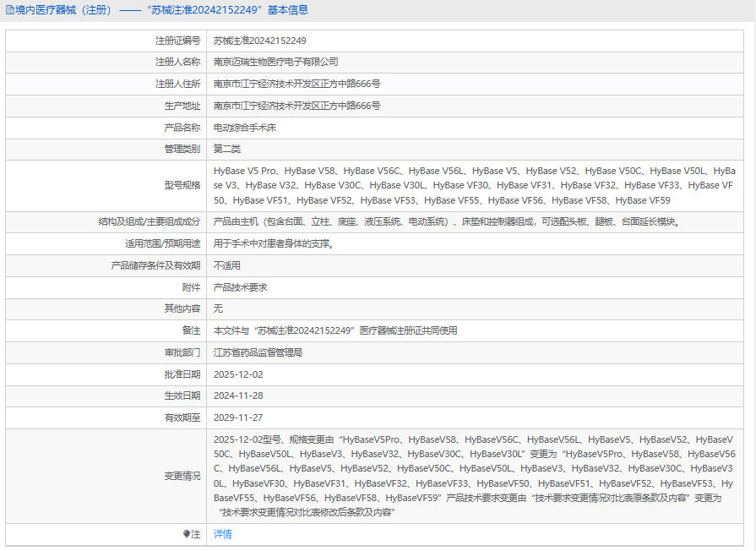Screen dimensions: 756x551
Task: Click the 管理类别 row label
Action: (x=182, y=149)
